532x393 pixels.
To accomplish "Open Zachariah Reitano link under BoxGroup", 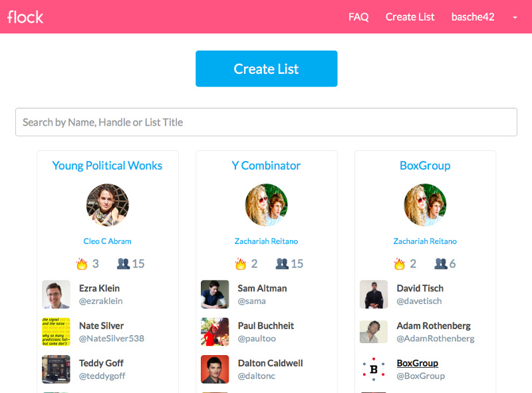I will (425, 241).
